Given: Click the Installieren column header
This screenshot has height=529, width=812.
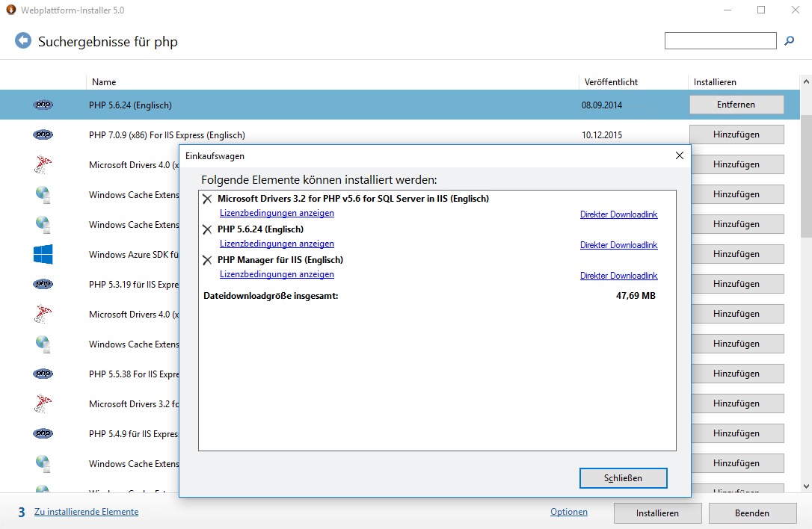Looking at the screenshot, I should click(x=715, y=81).
